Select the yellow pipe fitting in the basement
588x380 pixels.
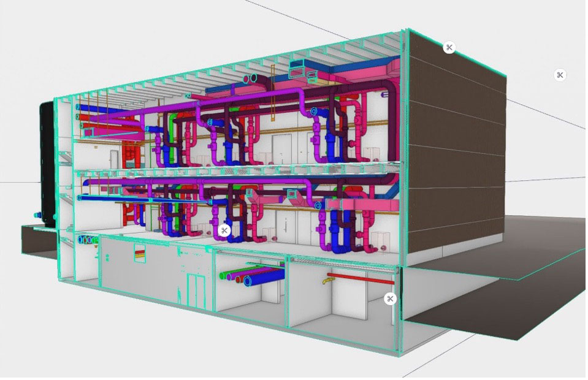[324, 281]
